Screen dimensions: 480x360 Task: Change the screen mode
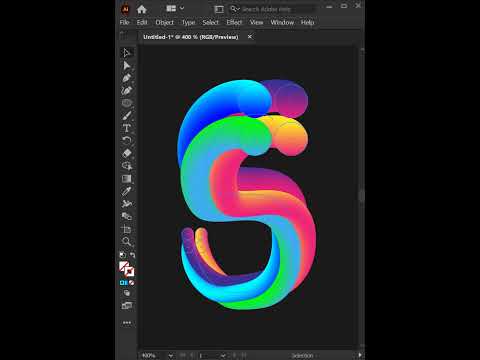(127, 306)
